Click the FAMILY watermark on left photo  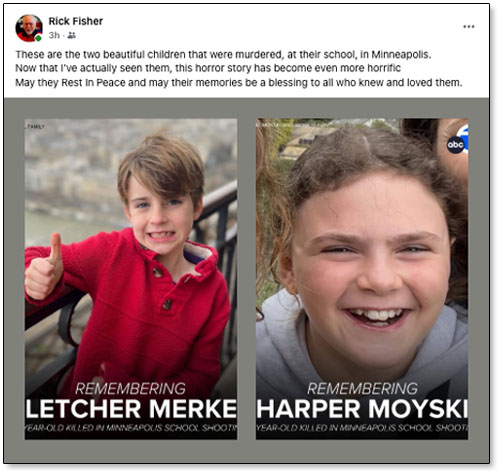36,127
